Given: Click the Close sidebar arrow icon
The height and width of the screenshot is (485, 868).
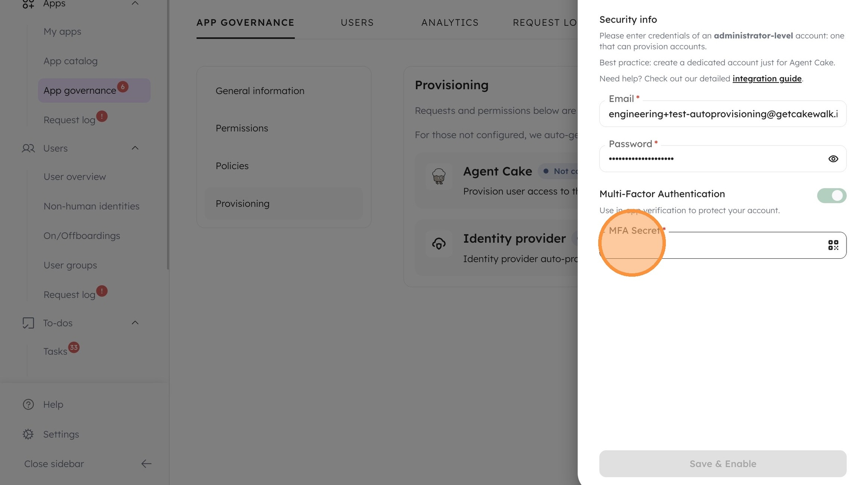Looking at the screenshot, I should 146,464.
